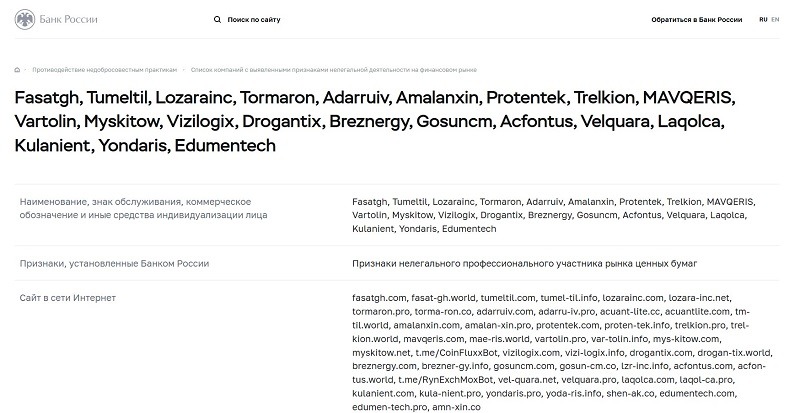
Task: Focus the Поиск по сайту search field
Action: pos(254,20)
